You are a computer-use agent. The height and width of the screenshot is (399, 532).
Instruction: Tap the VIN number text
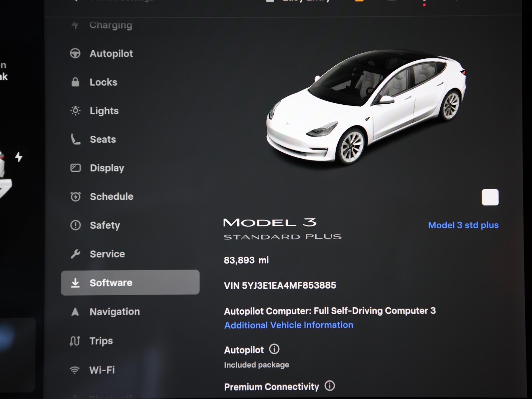coord(280,285)
